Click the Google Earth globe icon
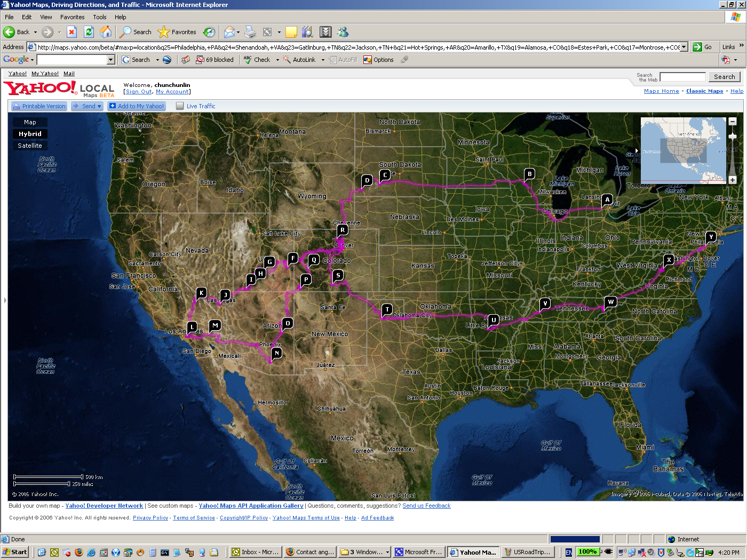 167,60
